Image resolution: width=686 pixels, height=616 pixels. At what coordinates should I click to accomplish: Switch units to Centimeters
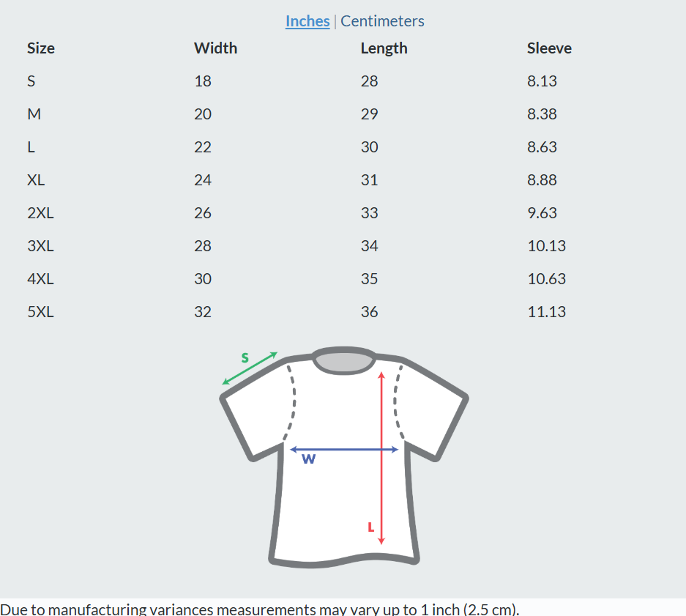click(382, 21)
